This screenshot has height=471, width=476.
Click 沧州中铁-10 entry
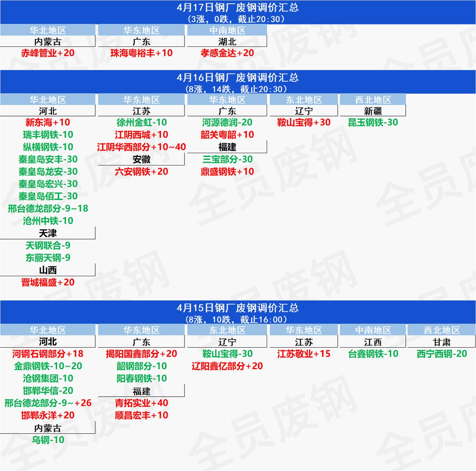tap(48, 220)
